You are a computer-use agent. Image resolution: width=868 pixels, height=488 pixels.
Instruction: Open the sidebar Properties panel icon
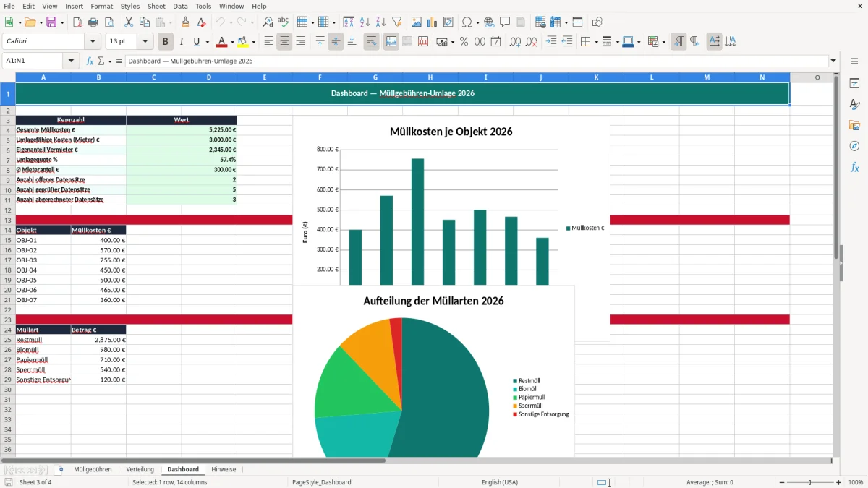pyautogui.click(x=854, y=84)
